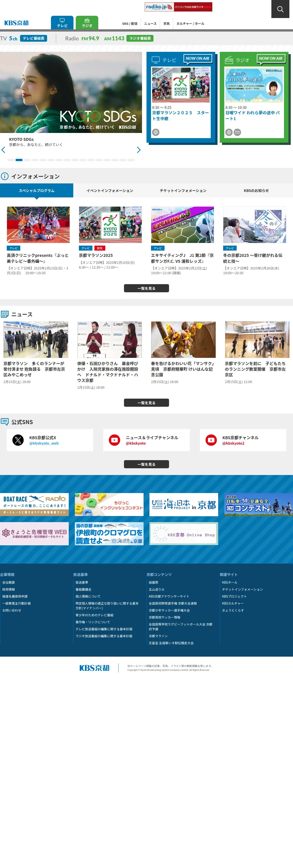Open KBS京都 Online Shop banner
Screen dimensions: 293x868
click(184, 534)
